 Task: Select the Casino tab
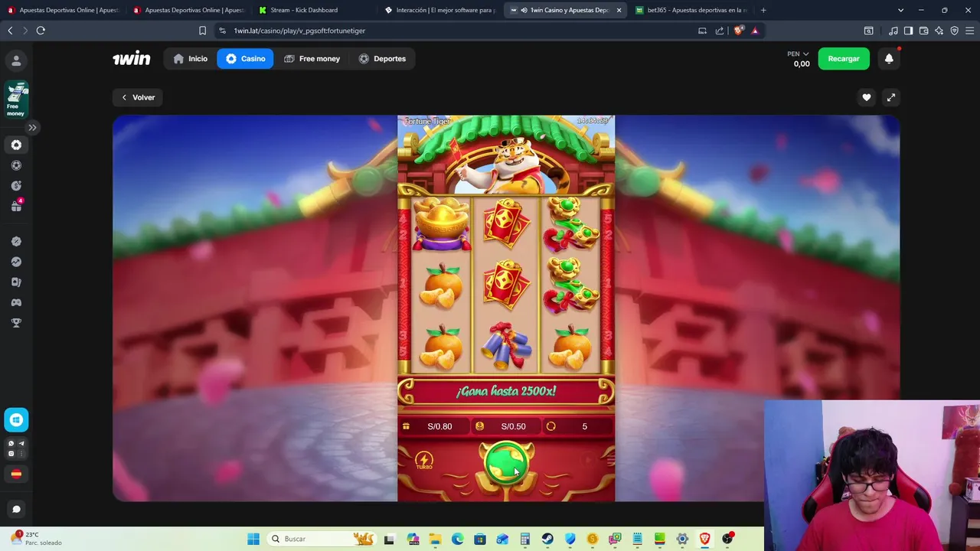[245, 59]
